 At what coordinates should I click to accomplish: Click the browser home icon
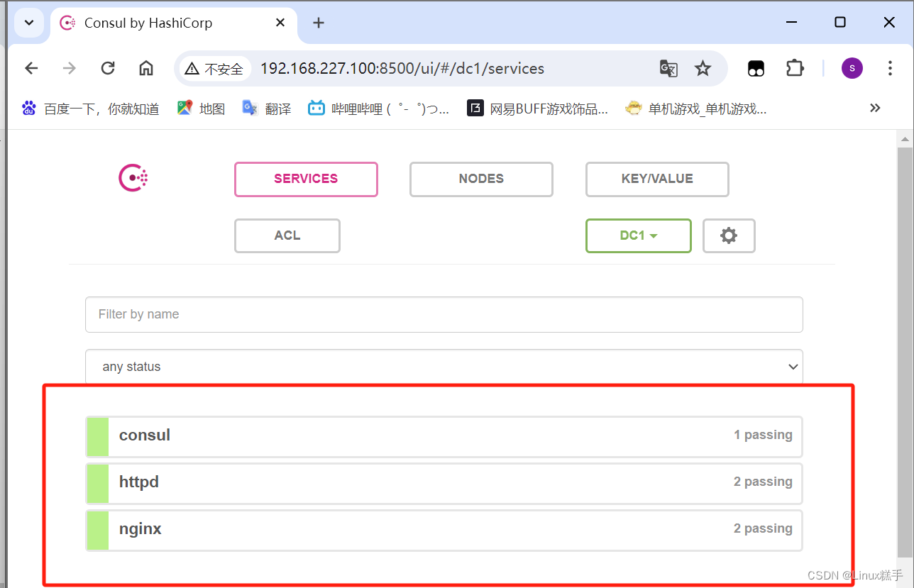145,68
